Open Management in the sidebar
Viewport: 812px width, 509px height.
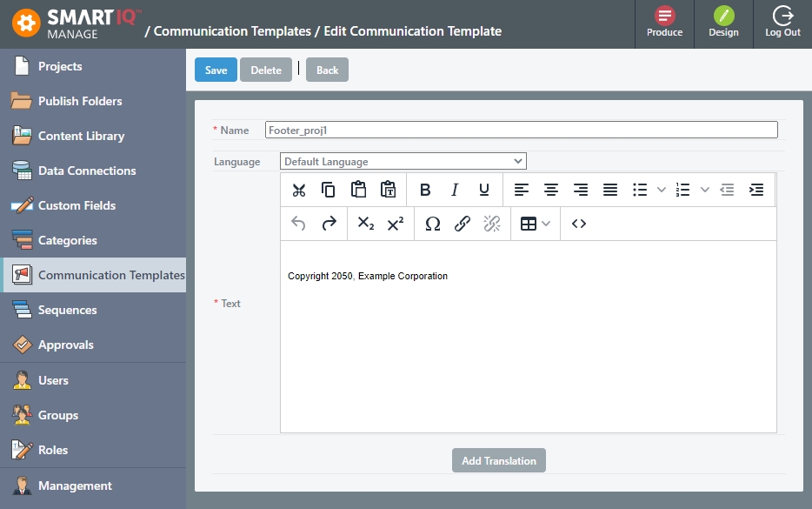click(93, 486)
